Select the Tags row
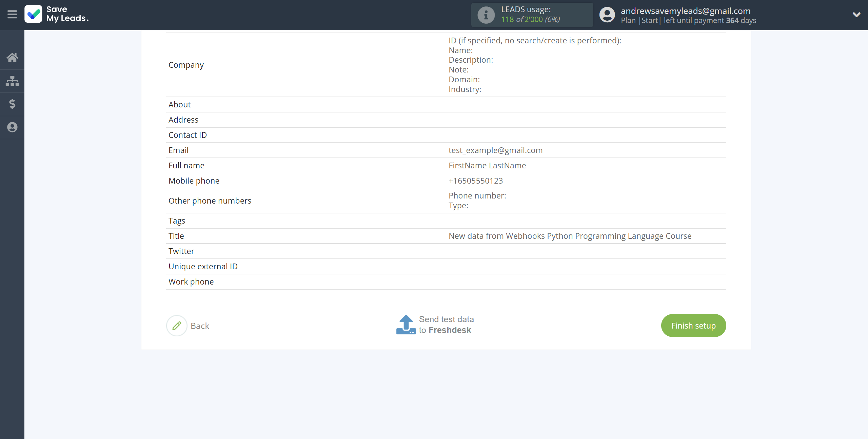Viewport: 868px width, 439px height. click(446, 221)
